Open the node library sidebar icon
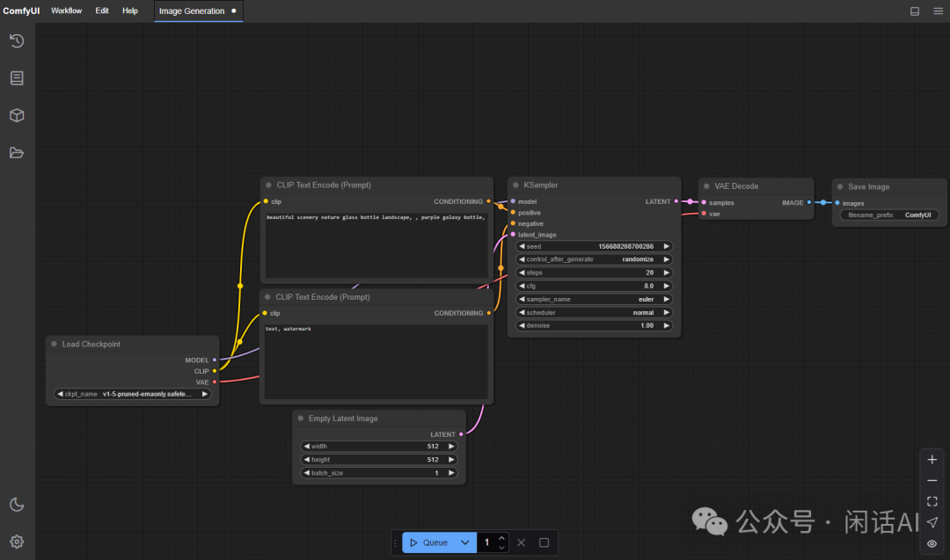Image resolution: width=950 pixels, height=560 pixels. point(17,78)
